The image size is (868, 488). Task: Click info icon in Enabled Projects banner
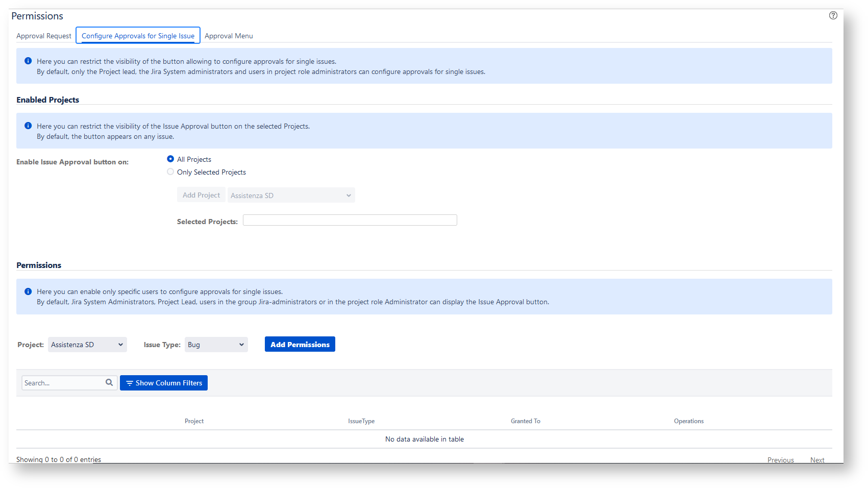click(x=28, y=126)
